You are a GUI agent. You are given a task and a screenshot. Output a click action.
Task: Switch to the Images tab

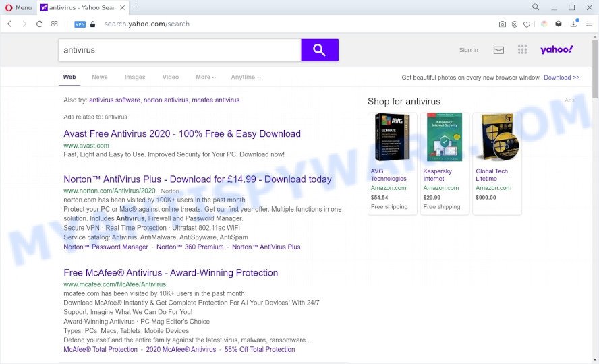pos(135,77)
